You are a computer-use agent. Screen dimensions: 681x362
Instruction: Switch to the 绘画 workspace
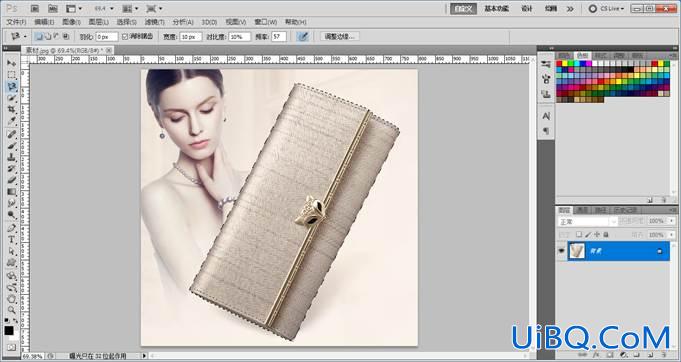click(551, 9)
